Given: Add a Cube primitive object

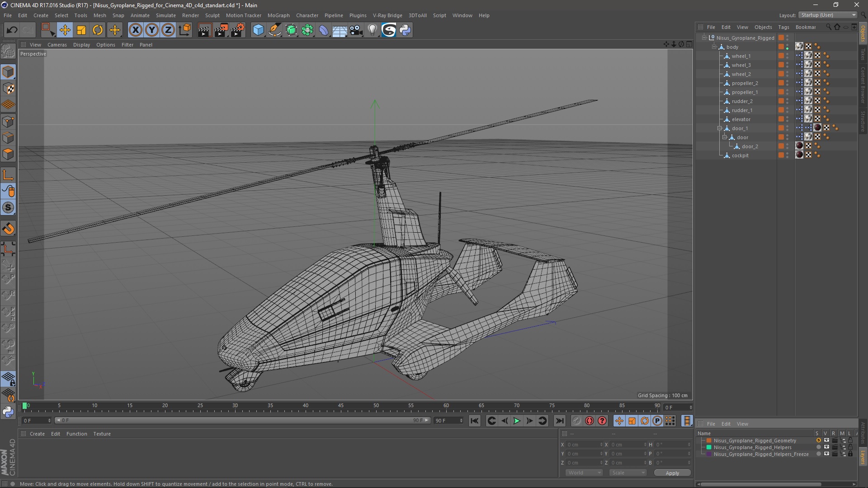Looking at the screenshot, I should pos(258,30).
